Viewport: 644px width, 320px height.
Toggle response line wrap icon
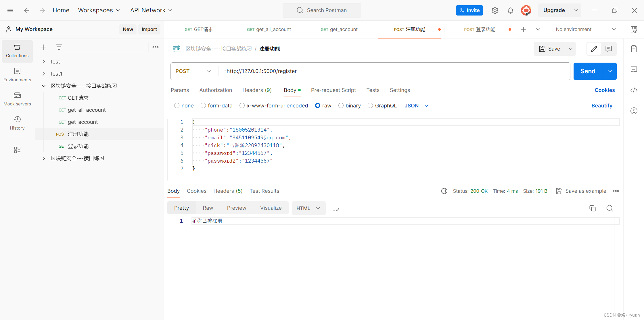click(336, 208)
